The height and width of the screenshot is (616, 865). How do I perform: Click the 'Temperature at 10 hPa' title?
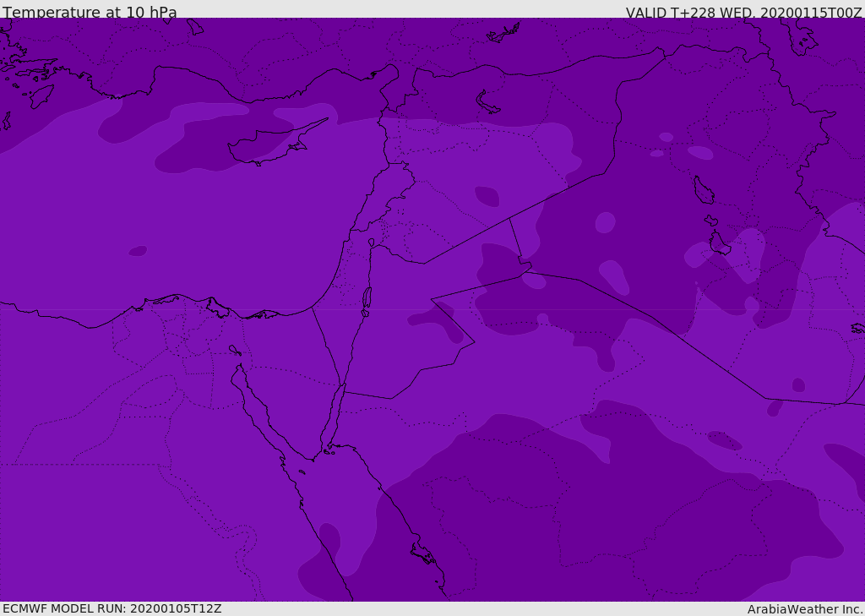(x=90, y=12)
